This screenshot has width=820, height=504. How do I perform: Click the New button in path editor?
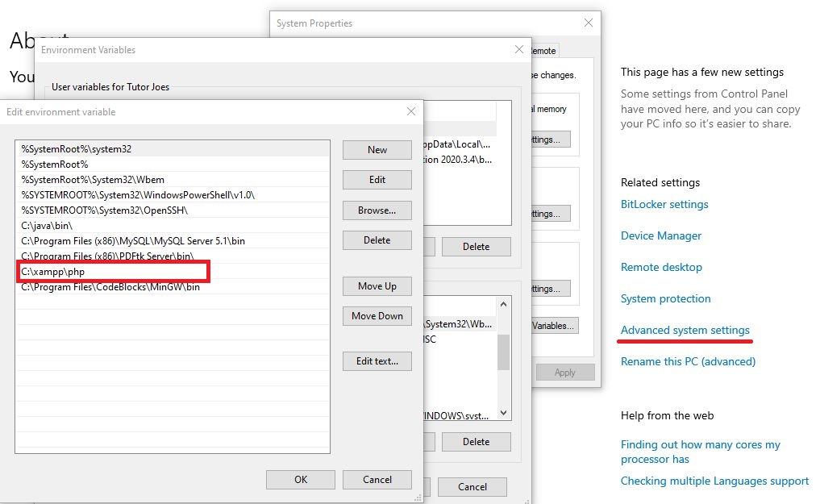point(377,150)
